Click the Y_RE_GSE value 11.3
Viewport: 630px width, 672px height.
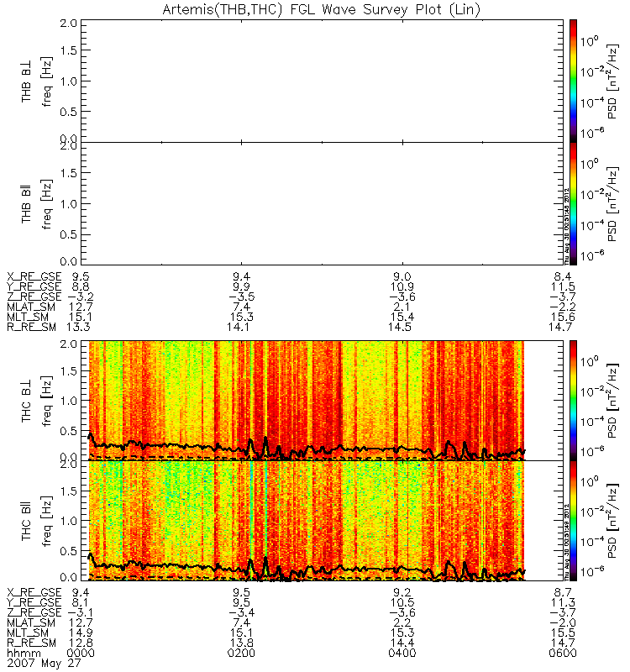(563, 602)
